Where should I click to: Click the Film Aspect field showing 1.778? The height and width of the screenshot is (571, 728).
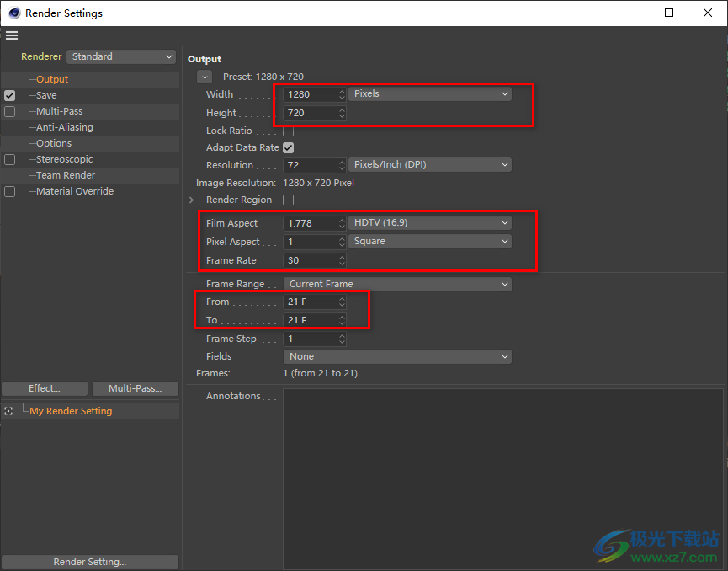[311, 223]
